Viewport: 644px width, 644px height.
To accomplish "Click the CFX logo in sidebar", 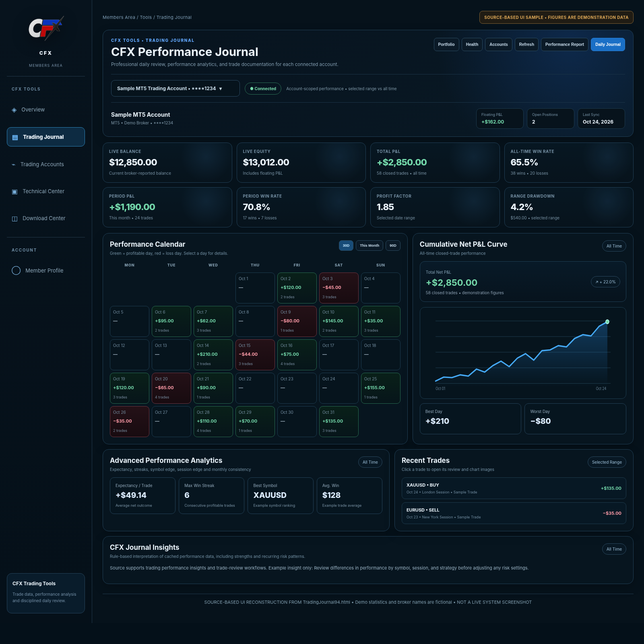I will (46, 29).
